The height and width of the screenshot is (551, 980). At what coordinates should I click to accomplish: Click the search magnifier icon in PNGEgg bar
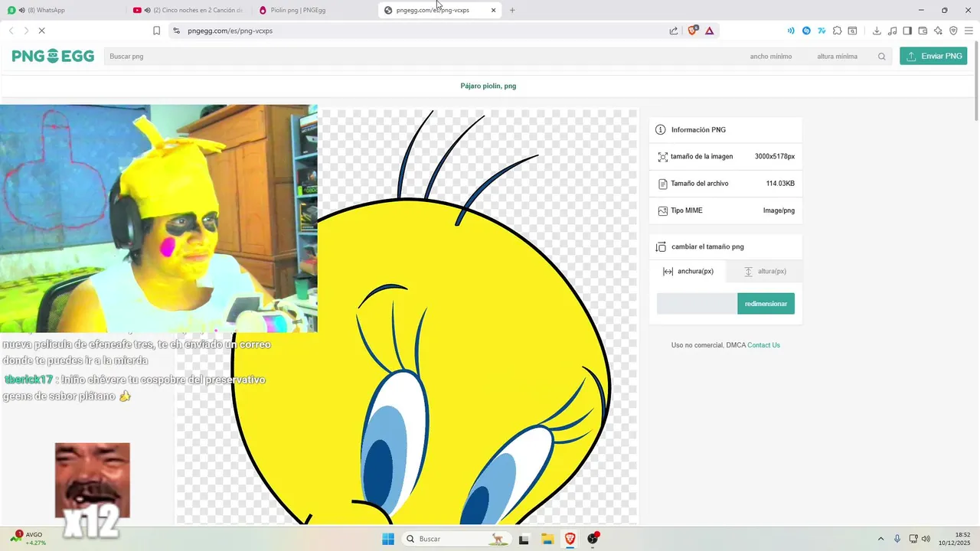pyautogui.click(x=882, y=57)
